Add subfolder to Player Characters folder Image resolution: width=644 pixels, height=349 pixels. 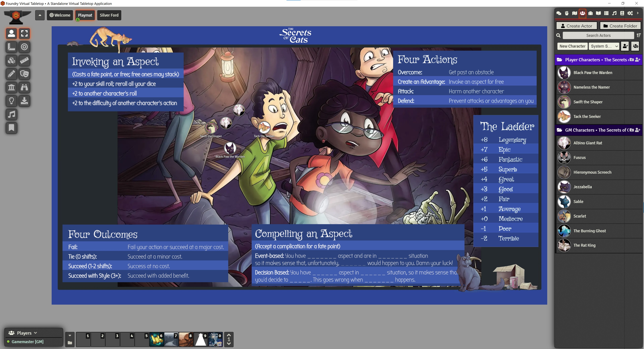pyautogui.click(x=632, y=60)
